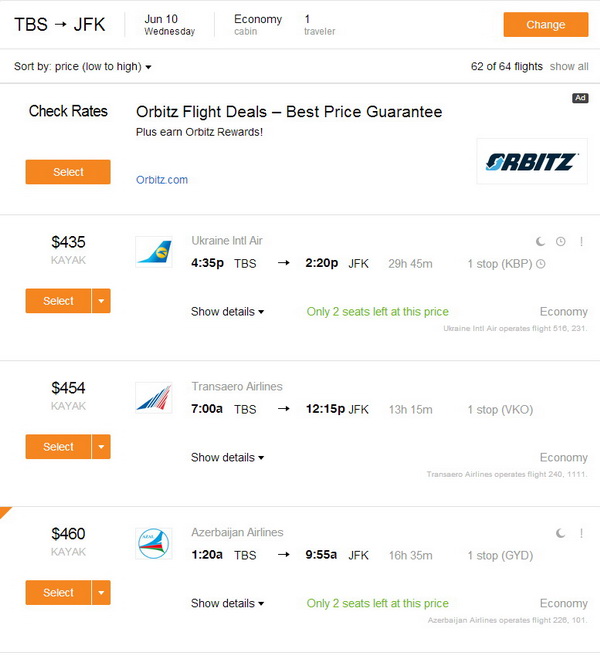Screen dimensions: 600x656
Task: Expand Show details for Azerbaijan Airlines flight
Action: point(227,603)
